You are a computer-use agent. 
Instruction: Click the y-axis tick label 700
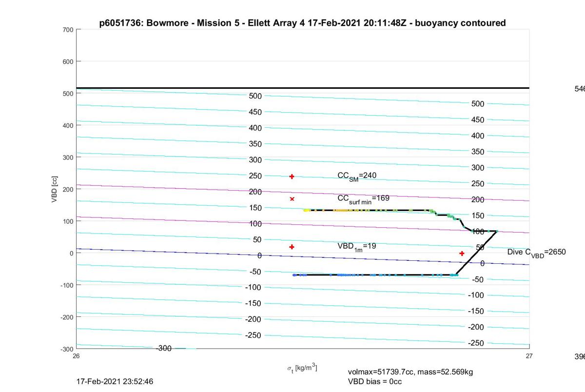(x=68, y=30)
